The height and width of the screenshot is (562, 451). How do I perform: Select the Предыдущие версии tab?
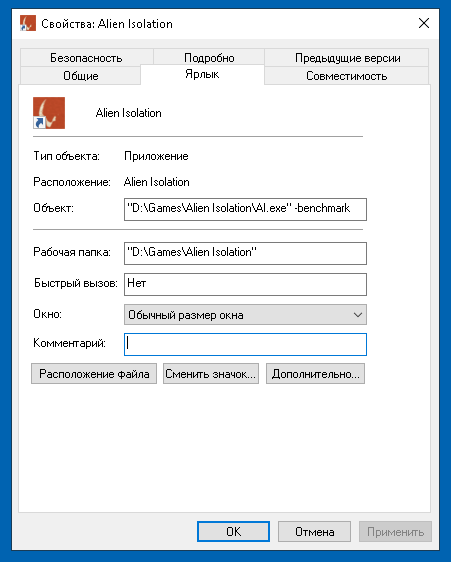[347, 58]
